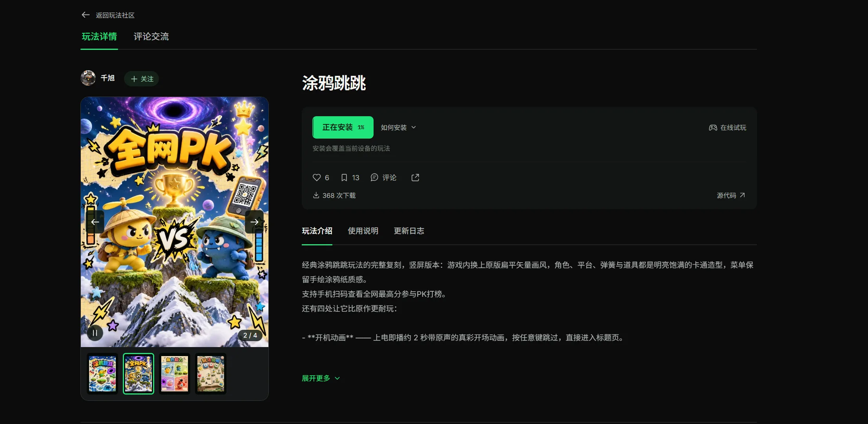
Task: Switch to the 使用说明 tab
Action: (x=363, y=231)
